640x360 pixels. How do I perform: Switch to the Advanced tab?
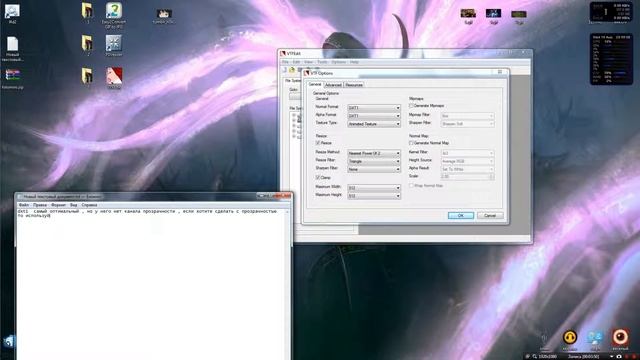pos(333,85)
